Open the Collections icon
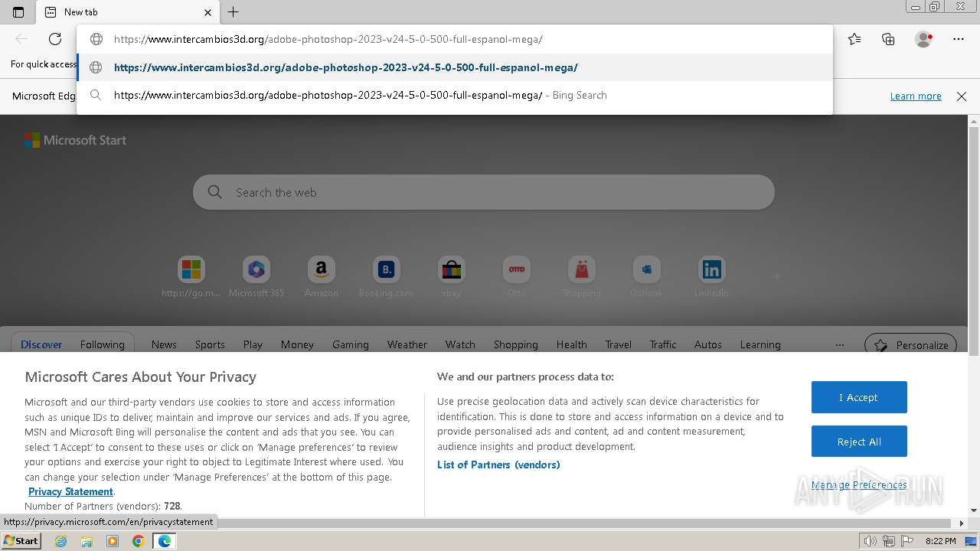Viewport: 980px width, 551px height. [888, 39]
